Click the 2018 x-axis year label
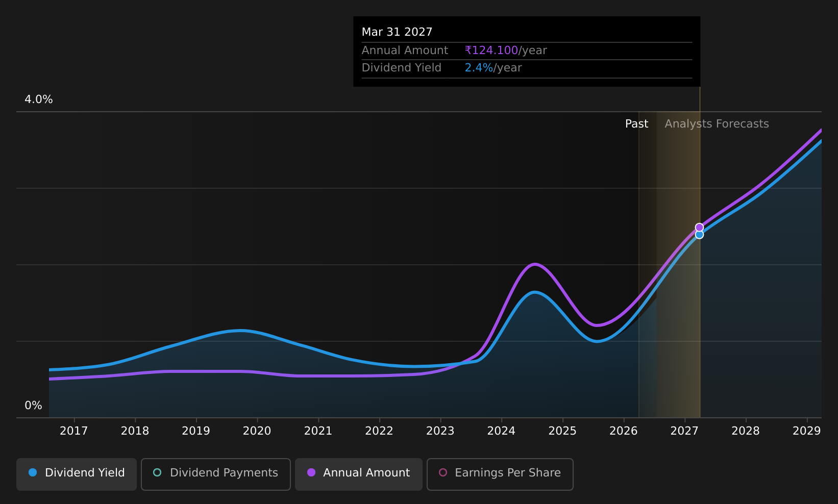This screenshot has width=838, height=504. pyautogui.click(x=135, y=431)
